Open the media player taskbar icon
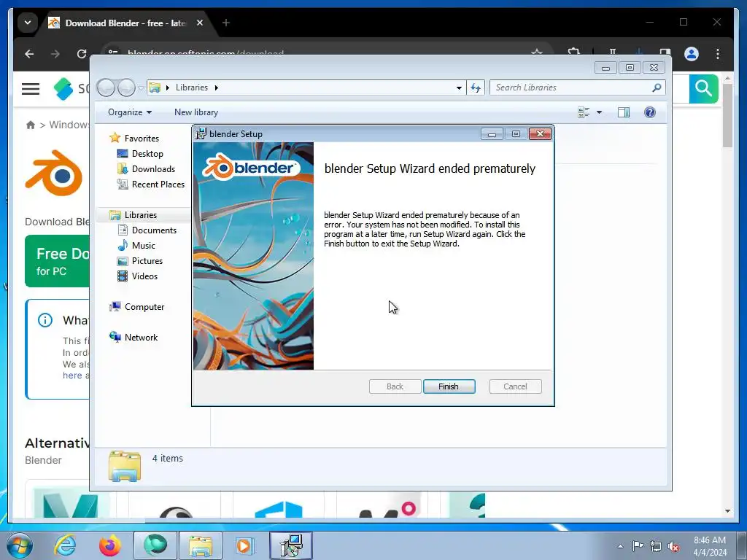This screenshot has width=747, height=560. click(244, 545)
